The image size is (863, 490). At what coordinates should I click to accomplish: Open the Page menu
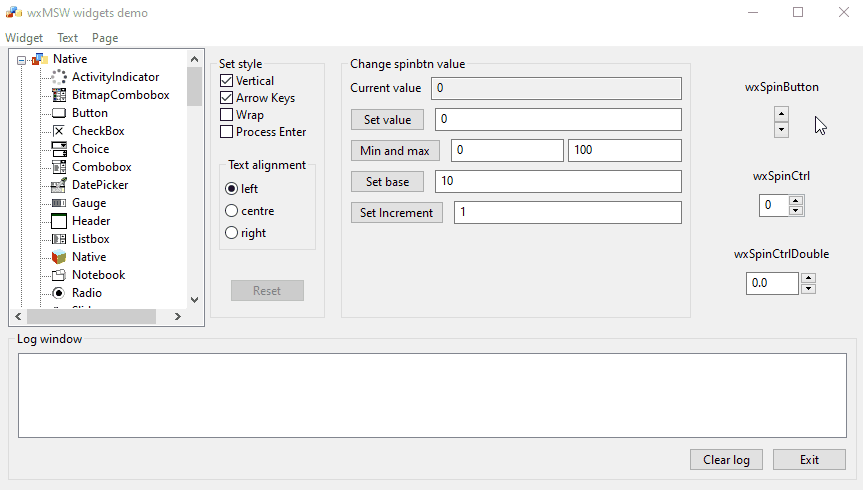pos(105,38)
